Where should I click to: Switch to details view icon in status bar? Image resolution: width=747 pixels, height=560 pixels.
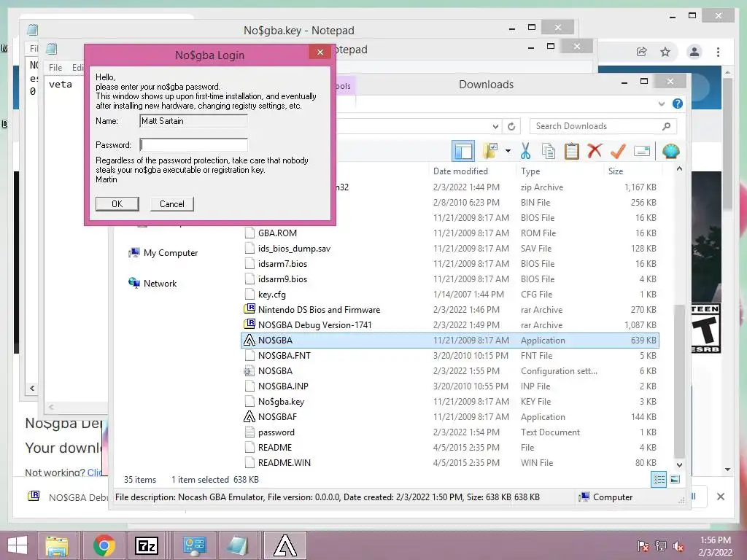pyautogui.click(x=659, y=479)
